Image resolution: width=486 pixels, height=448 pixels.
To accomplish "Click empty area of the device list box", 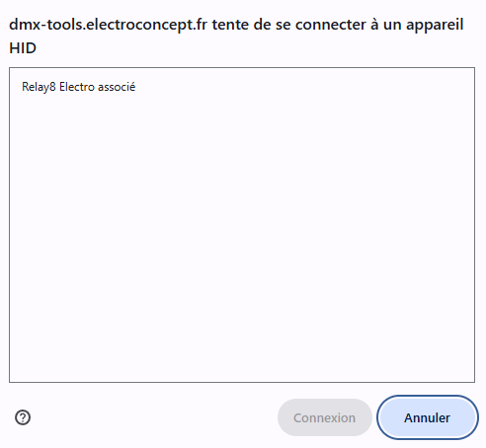I will [242, 237].
